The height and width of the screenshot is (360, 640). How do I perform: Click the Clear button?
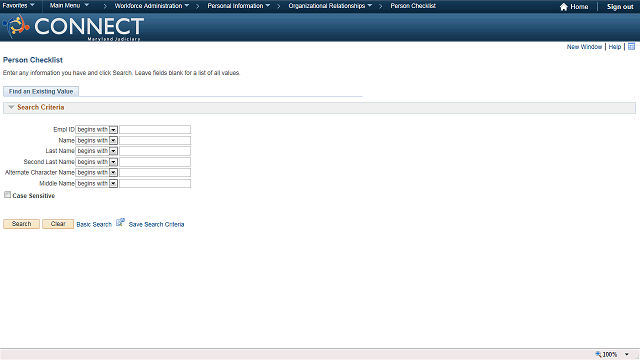58,224
